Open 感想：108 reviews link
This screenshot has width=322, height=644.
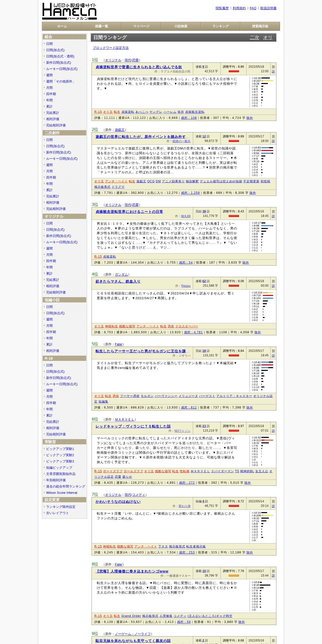tap(189, 118)
